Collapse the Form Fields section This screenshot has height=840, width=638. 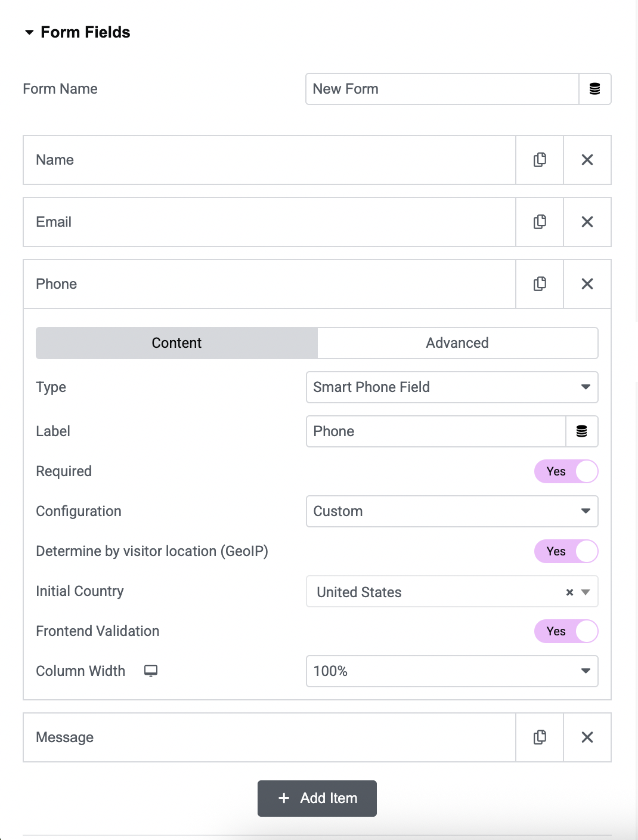click(28, 32)
